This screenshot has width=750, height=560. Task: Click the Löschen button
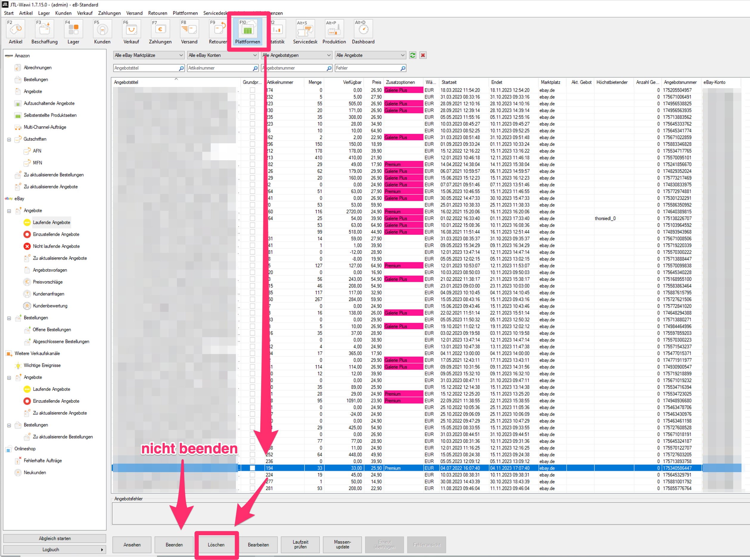pos(216,545)
